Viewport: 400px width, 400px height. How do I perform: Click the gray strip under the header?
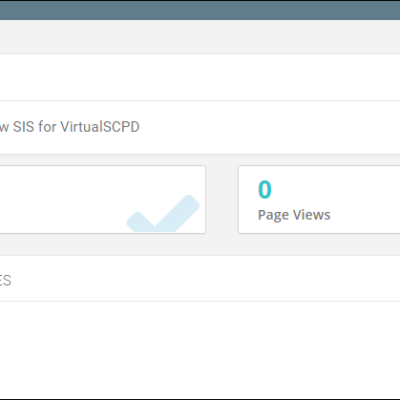pyautogui.click(x=200, y=37)
